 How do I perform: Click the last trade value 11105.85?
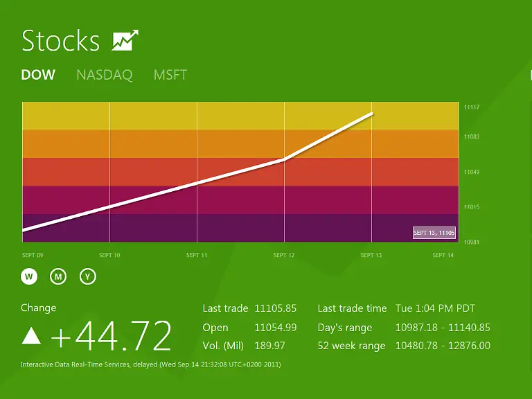click(x=276, y=308)
